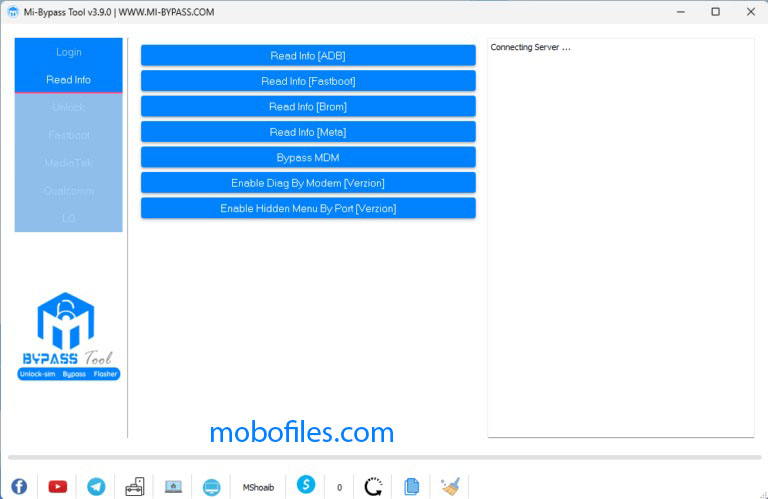Click the toolbox device icon
Screen dimensions: 768x499
pos(135,487)
